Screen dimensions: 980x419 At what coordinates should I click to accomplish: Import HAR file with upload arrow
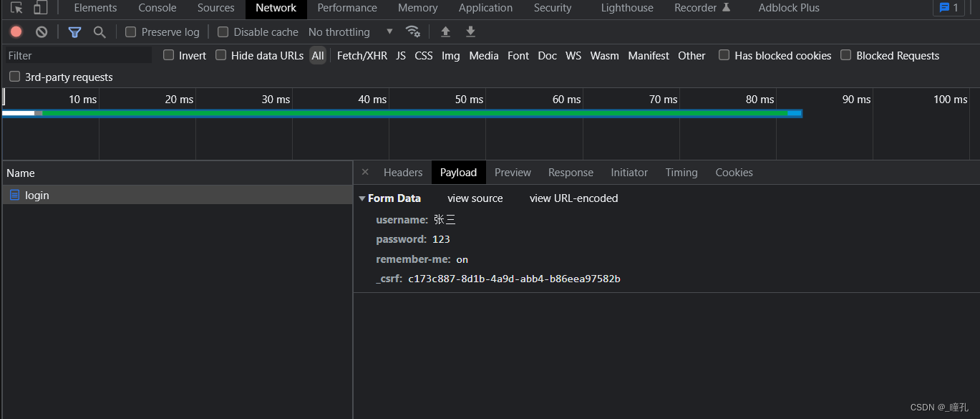[445, 32]
